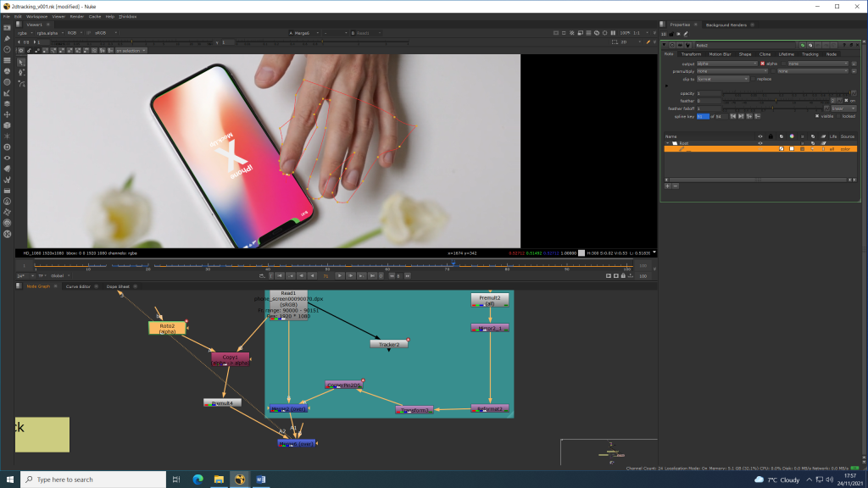Click the pencil edit icon in Properties toolbar
Image resolution: width=868 pixels, height=488 pixels.
(686, 34)
